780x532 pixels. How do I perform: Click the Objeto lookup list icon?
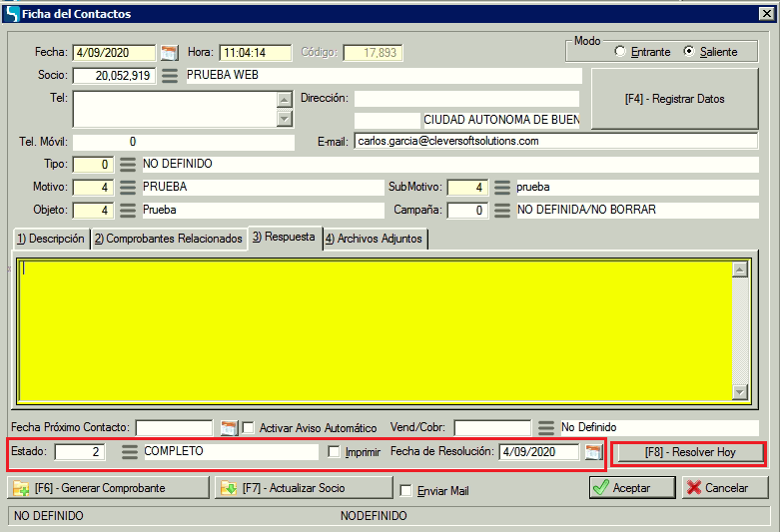(x=128, y=211)
